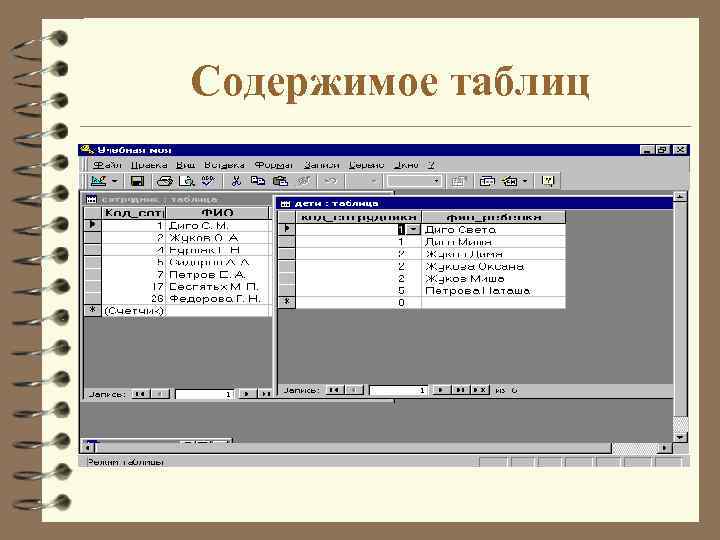Select cell 'Жуков О. А.'
This screenshot has width=720, height=540.
[x=219, y=238]
